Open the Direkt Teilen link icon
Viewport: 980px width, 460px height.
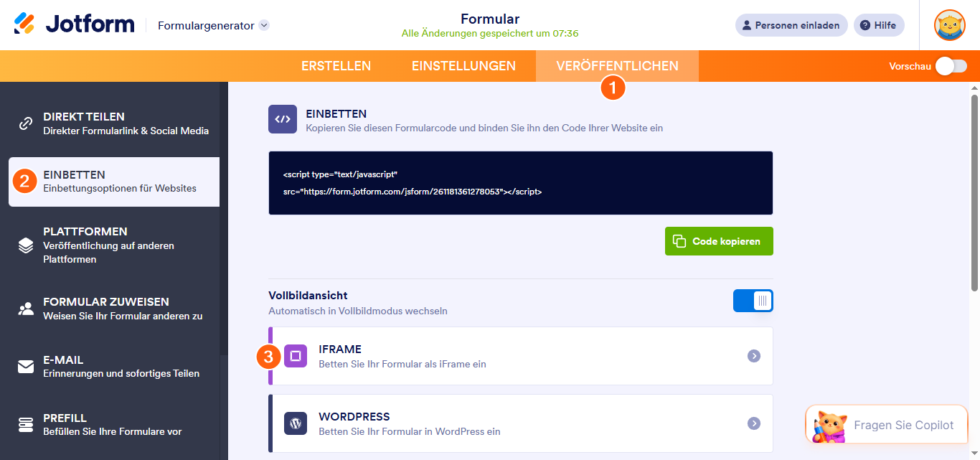26,123
